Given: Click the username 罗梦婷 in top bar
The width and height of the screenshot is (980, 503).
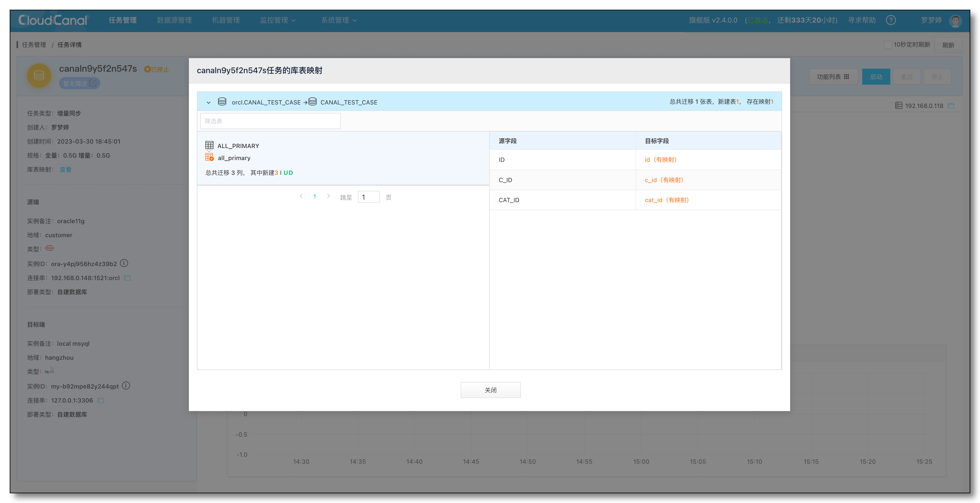Looking at the screenshot, I should [931, 20].
